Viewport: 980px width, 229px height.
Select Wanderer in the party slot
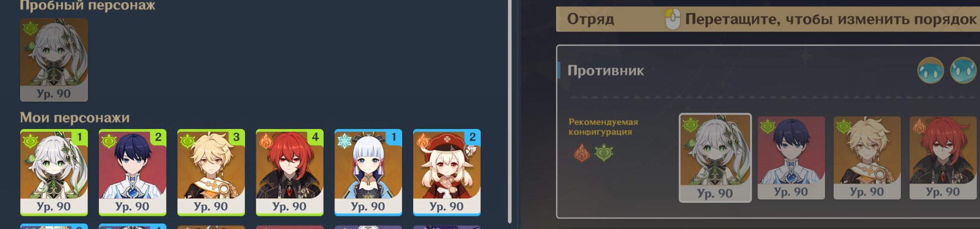[791, 158]
